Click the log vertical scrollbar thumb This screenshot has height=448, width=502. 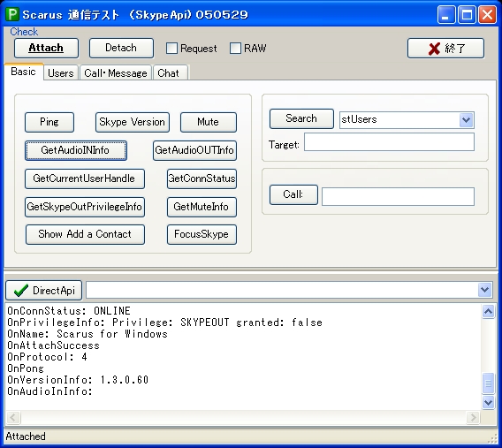[488, 383]
